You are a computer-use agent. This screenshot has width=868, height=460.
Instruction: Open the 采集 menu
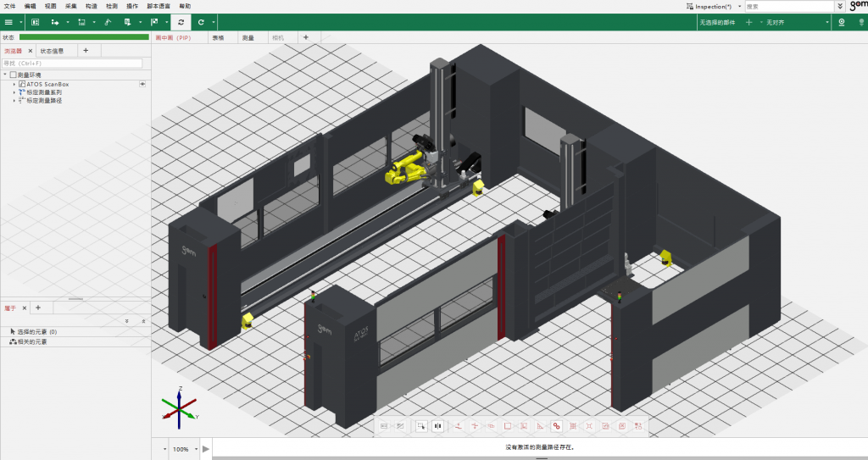[70, 6]
